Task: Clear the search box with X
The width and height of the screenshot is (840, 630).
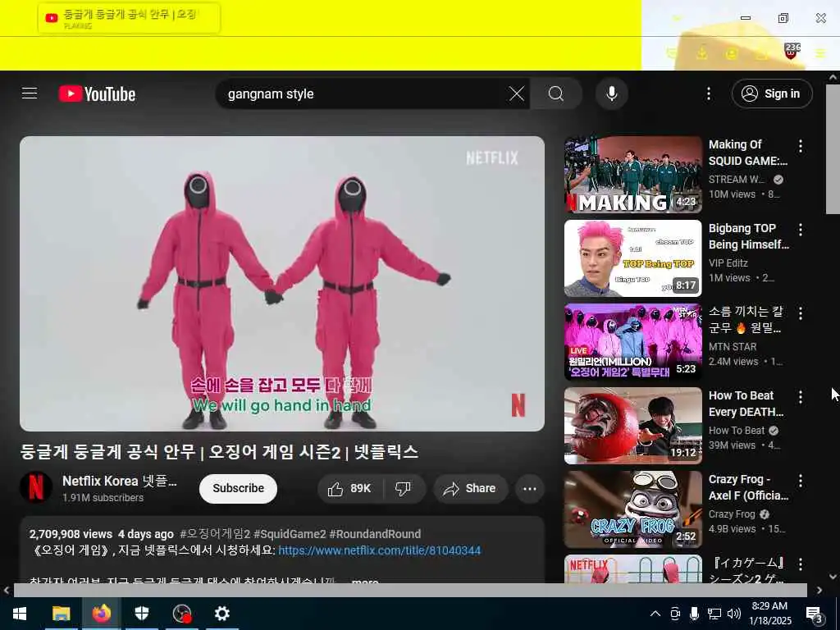Action: [x=517, y=94]
